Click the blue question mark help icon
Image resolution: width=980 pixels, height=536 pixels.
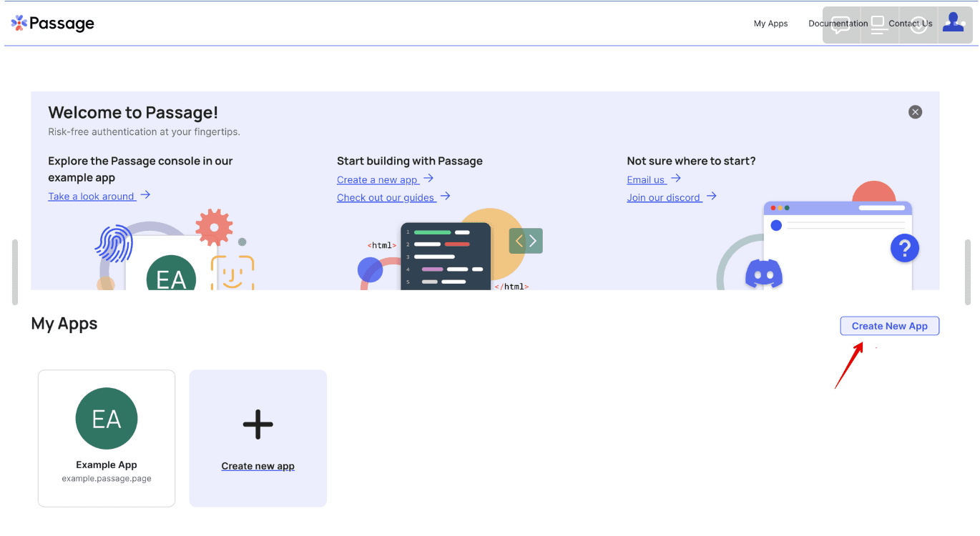pos(904,248)
